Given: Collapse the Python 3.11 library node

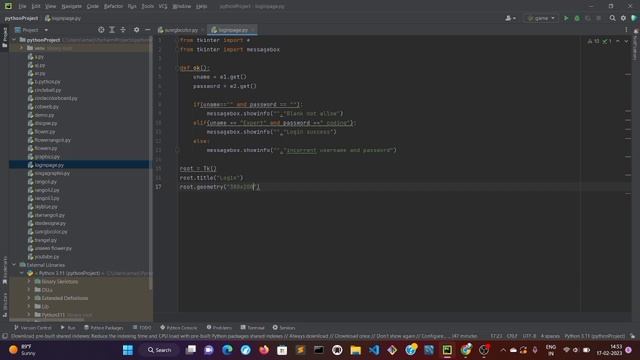Looking at the screenshot, I should click(x=22, y=273).
